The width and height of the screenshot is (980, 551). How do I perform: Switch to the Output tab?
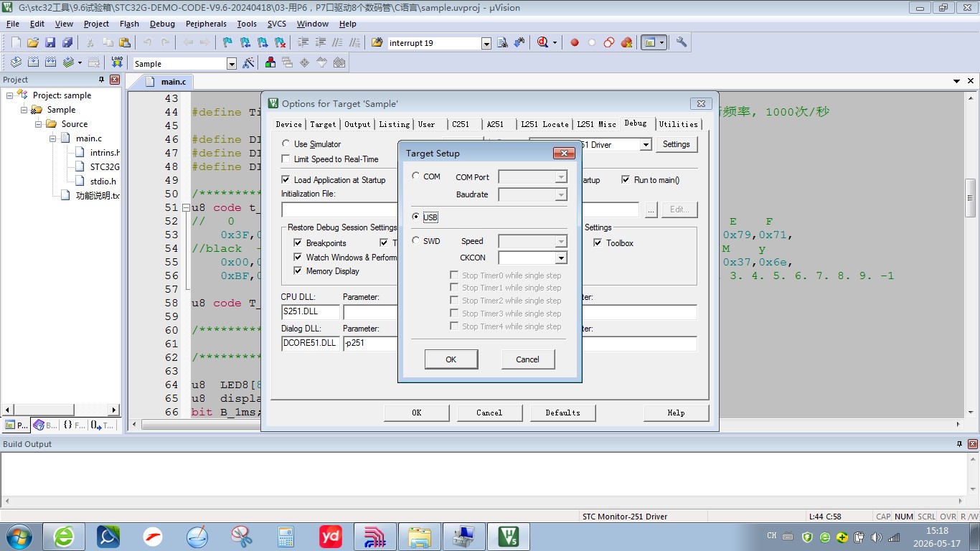coord(357,124)
